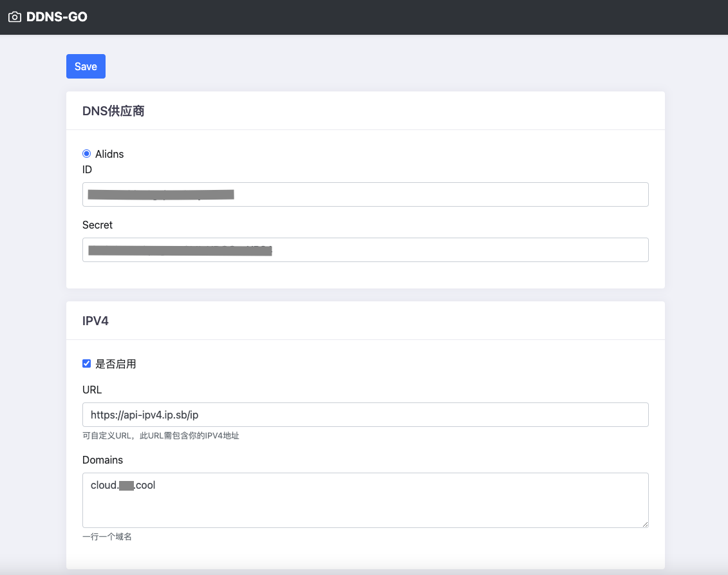
Task: Click the camera icon in header
Action: (x=14, y=17)
